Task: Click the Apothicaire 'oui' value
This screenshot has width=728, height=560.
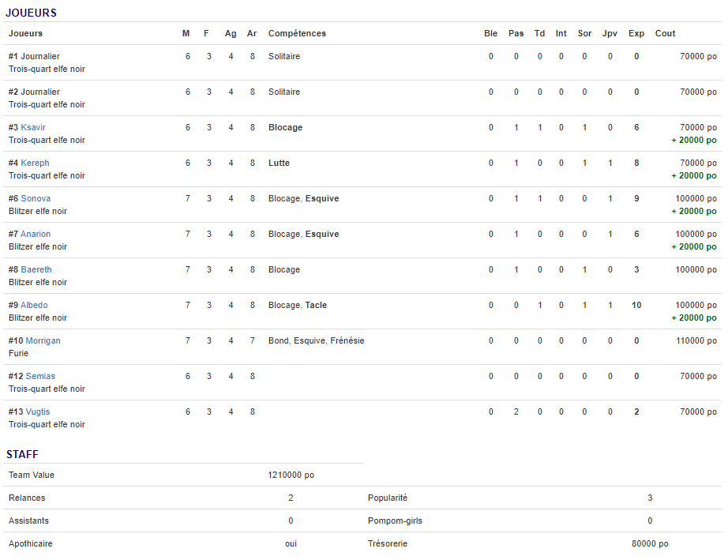Action: click(291, 543)
